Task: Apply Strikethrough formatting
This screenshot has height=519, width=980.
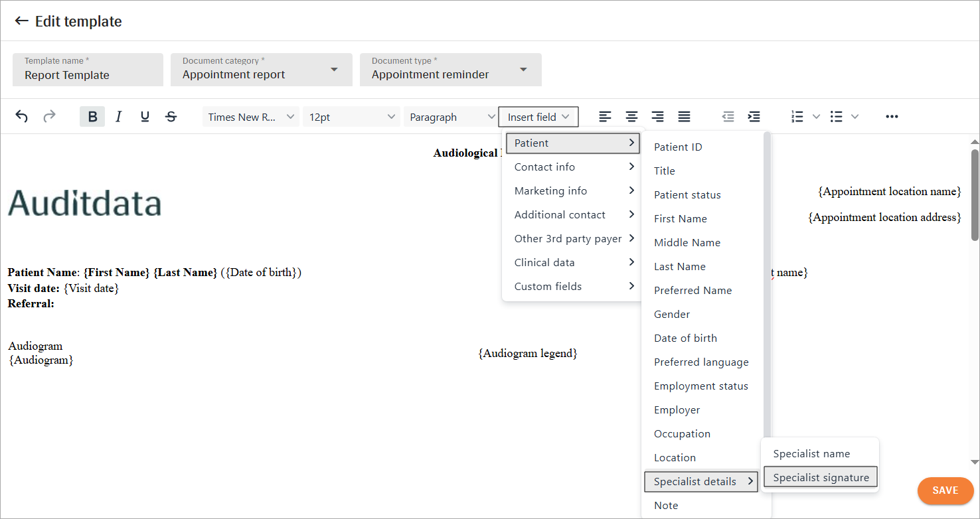Action: (x=171, y=117)
